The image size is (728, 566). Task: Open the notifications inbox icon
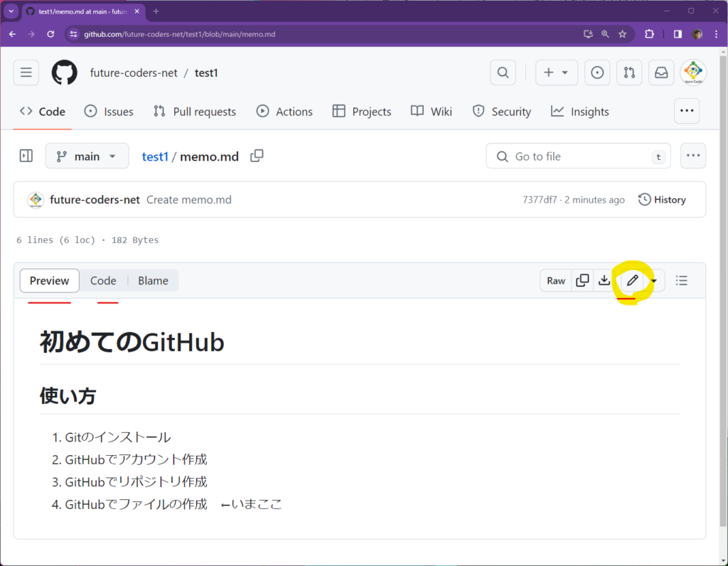tap(661, 73)
